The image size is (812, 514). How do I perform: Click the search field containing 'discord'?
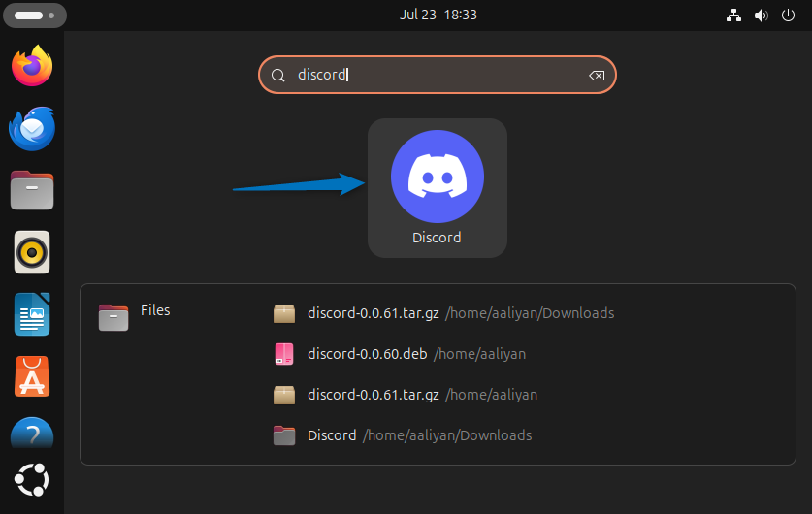[x=438, y=75]
